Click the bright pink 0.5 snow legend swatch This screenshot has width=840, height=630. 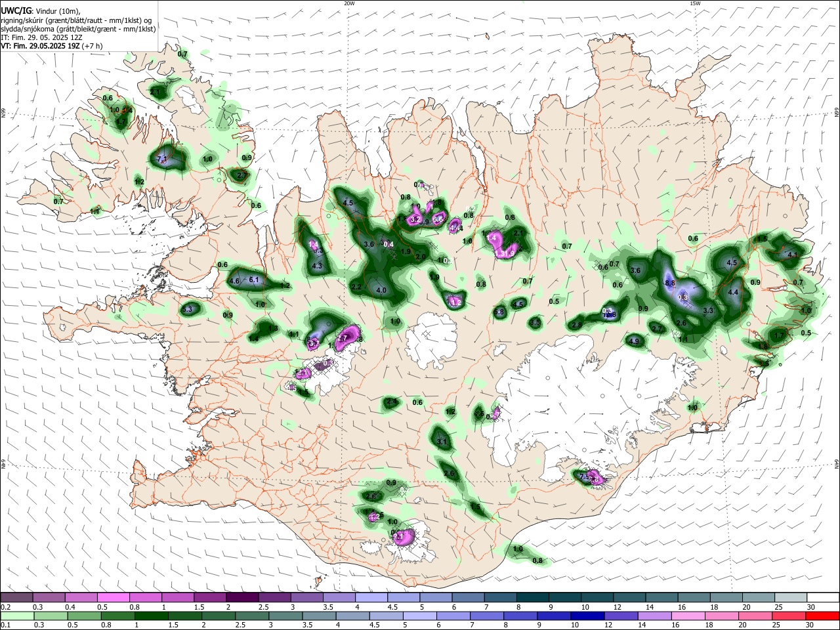tap(113, 598)
